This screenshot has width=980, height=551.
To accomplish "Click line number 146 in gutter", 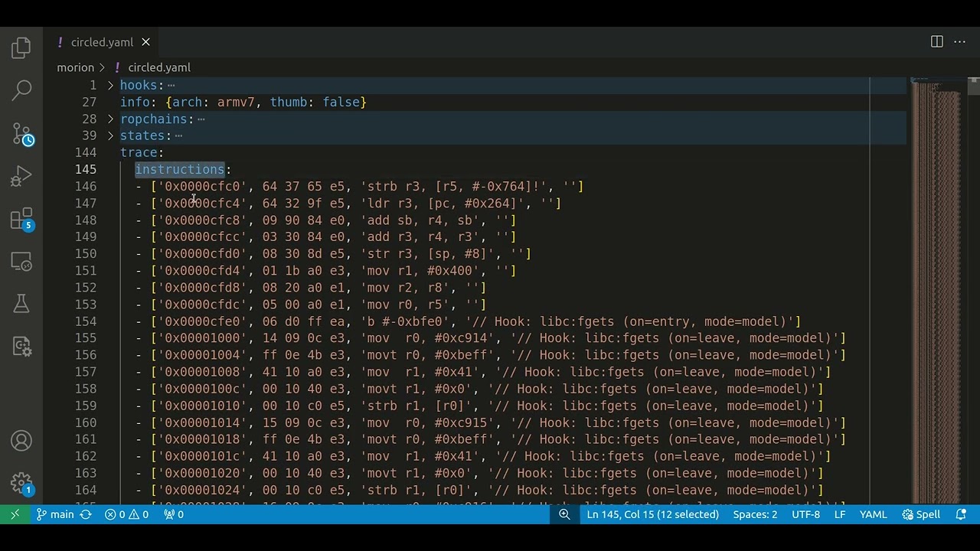I will 86,186.
